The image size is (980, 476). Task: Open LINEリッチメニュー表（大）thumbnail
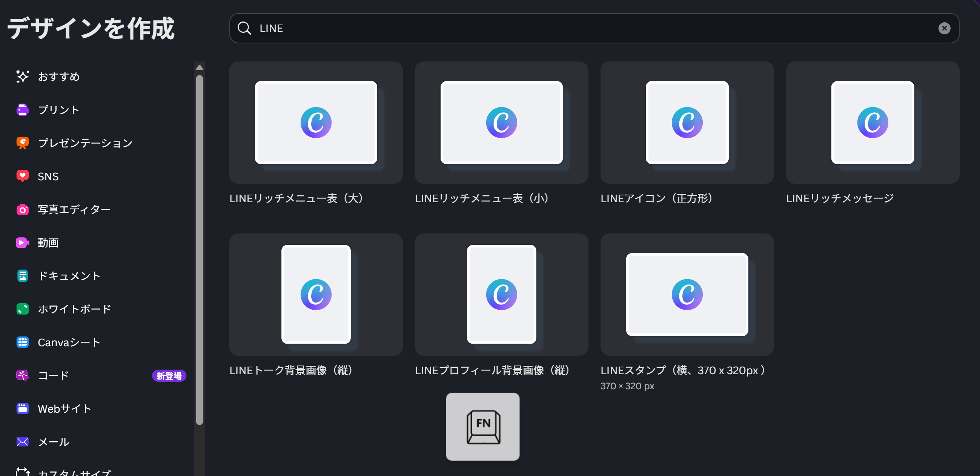coord(316,123)
